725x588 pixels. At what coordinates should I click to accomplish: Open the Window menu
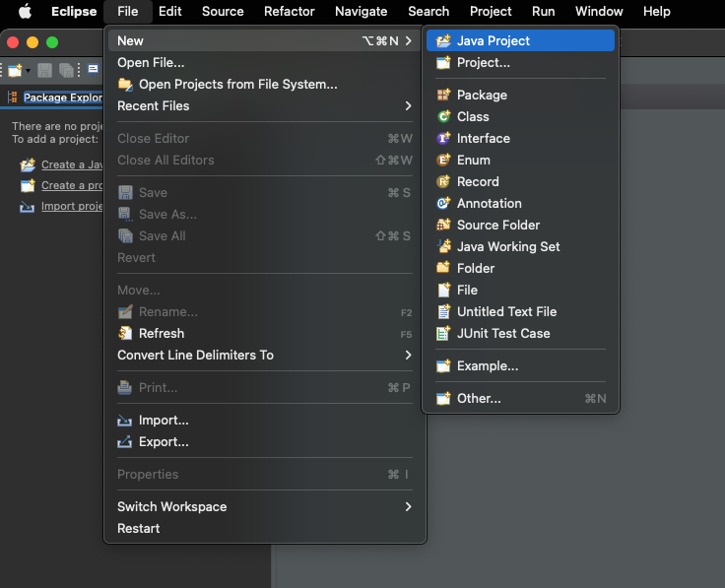(x=599, y=11)
